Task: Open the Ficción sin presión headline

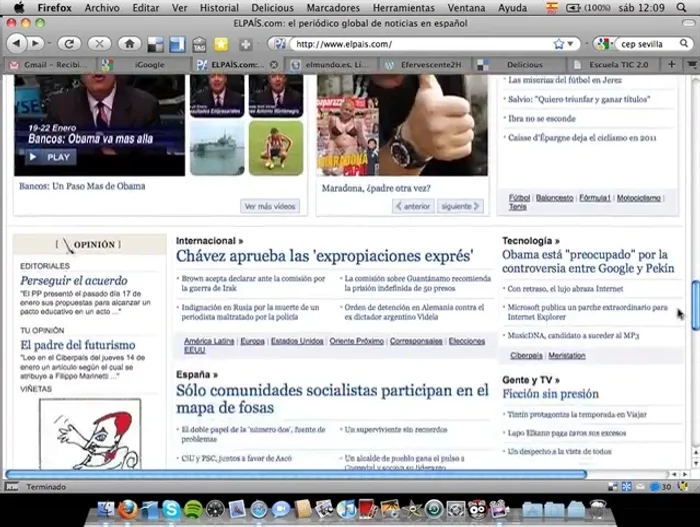Action: (x=550, y=394)
